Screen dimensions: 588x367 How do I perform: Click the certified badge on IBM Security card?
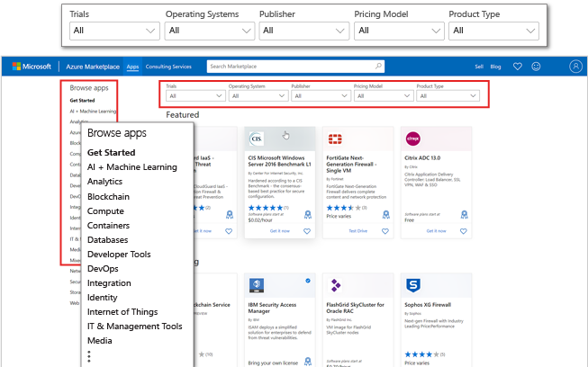(307, 362)
